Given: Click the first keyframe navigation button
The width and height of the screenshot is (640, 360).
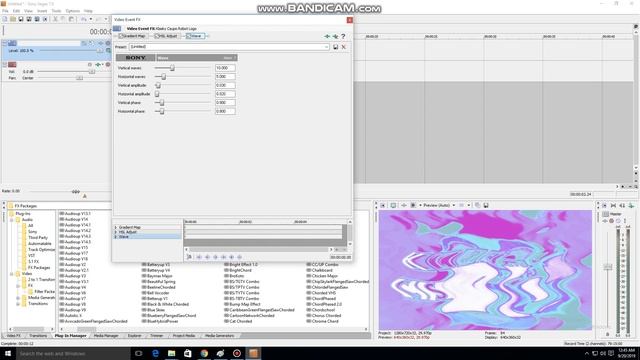Looking at the screenshot, I should point(199,257).
